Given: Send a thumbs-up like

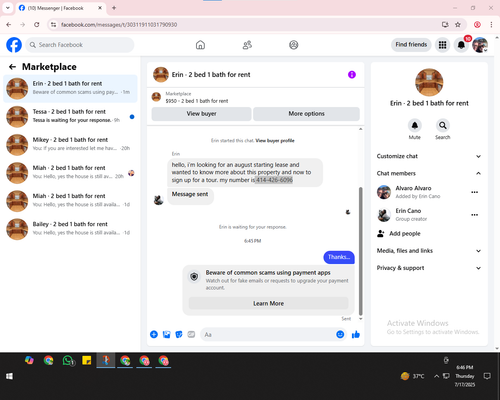Looking at the screenshot, I should point(356,334).
